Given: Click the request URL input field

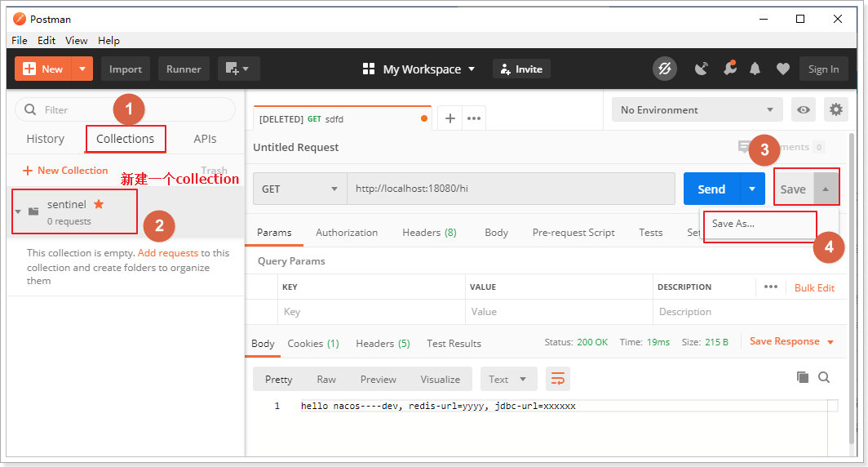Looking at the screenshot, I should (511, 189).
